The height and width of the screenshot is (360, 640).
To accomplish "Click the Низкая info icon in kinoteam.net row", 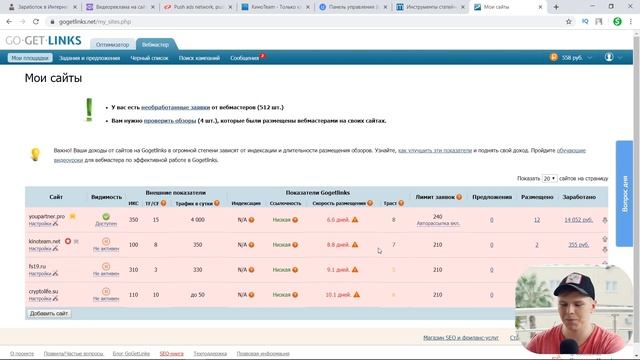I will (295, 245).
